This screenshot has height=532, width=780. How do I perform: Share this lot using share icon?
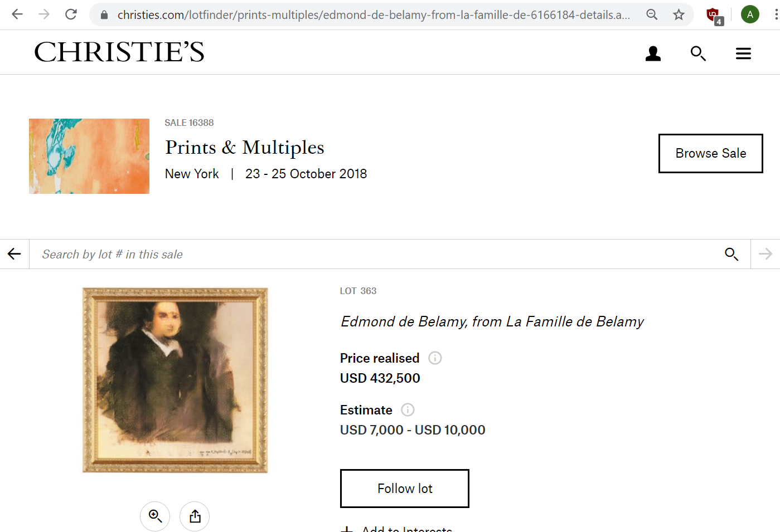pyautogui.click(x=195, y=516)
